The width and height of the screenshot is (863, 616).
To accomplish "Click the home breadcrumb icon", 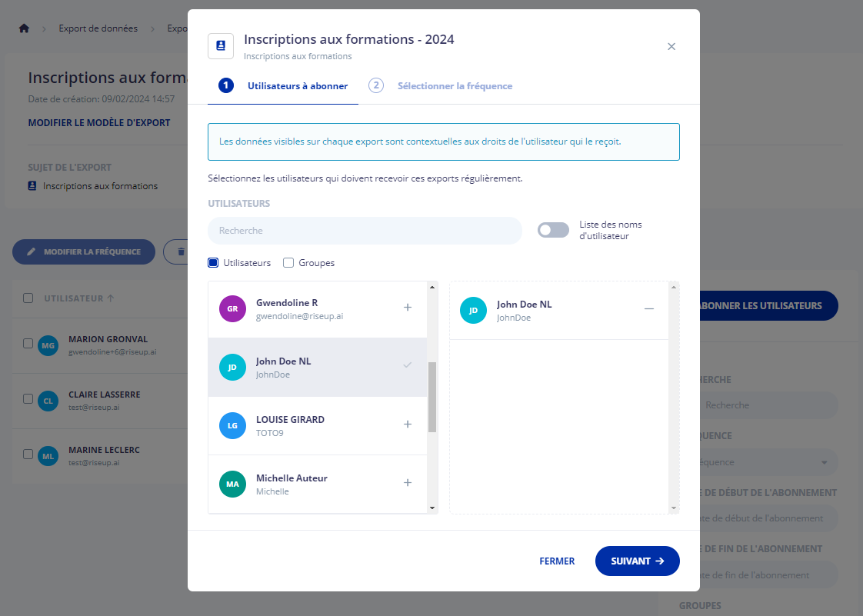I will [x=25, y=28].
